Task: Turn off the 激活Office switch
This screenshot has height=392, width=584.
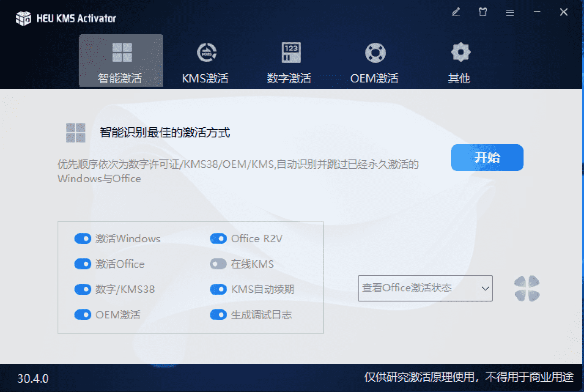Action: (x=83, y=264)
